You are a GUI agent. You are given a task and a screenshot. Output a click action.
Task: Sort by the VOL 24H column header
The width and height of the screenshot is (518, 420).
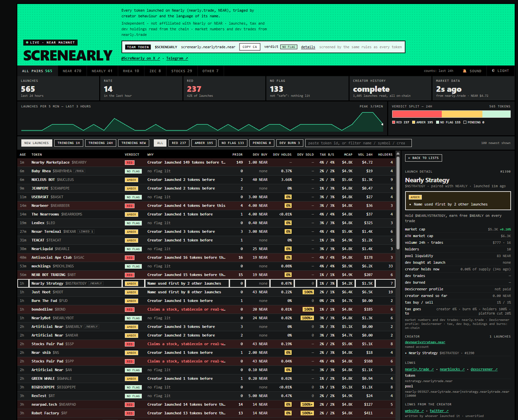tap(366, 154)
